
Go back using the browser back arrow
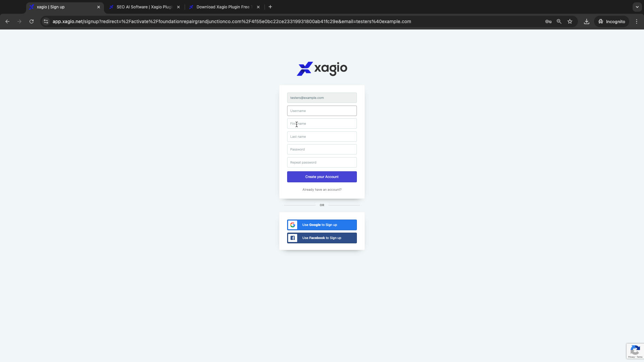[x=7, y=21]
